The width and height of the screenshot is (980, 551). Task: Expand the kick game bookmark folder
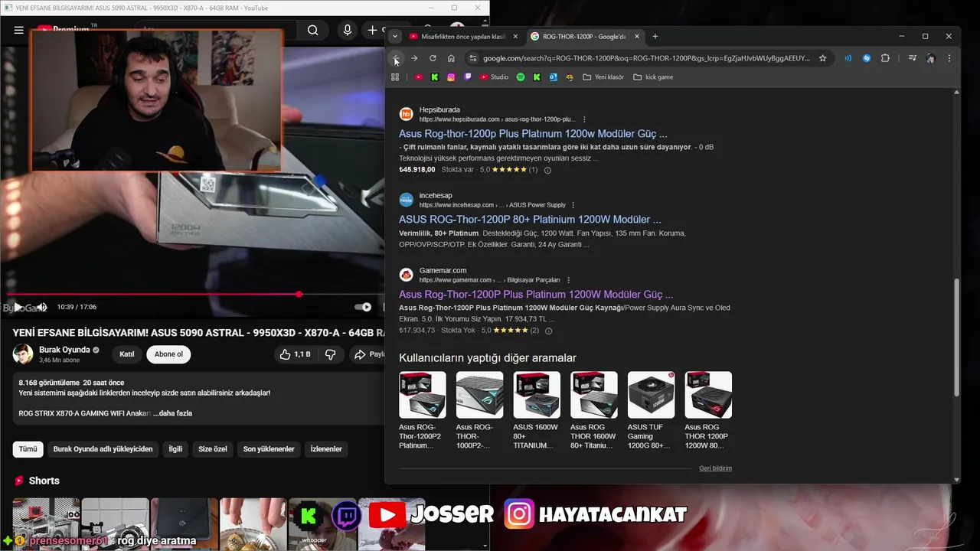[653, 77]
